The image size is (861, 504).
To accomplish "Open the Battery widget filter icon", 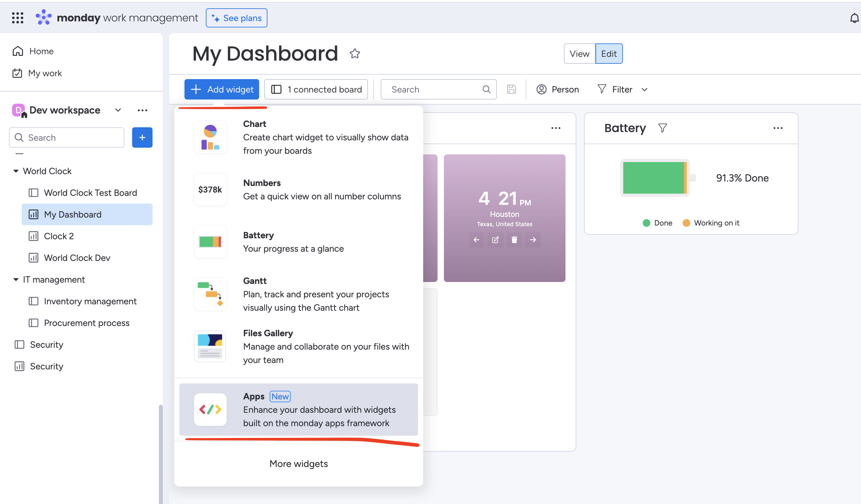I will pos(663,128).
